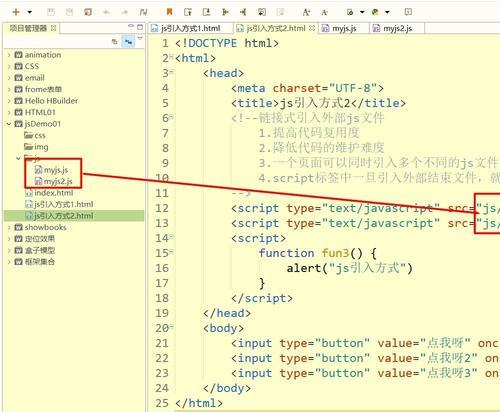Click the <!DOCTYPE html> text on line 1
The height and width of the screenshot is (412, 500).
[x=227, y=43]
